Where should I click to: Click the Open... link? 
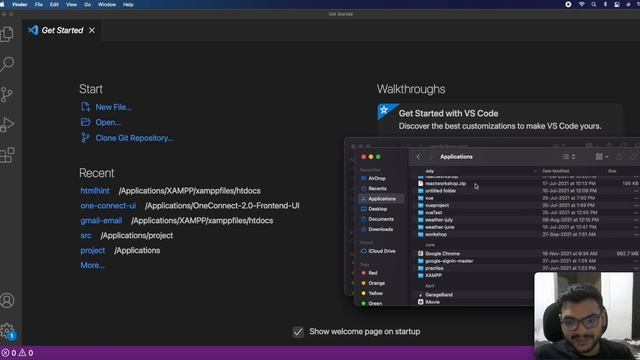pos(108,122)
